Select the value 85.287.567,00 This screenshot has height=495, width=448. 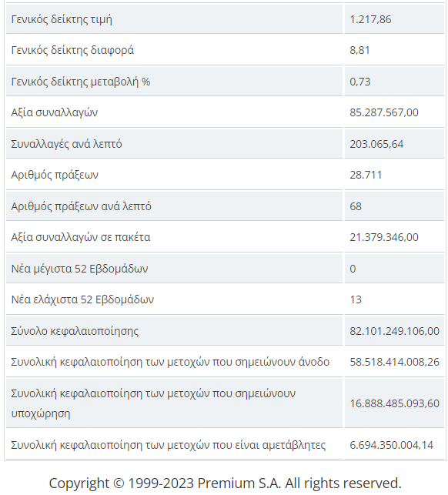point(384,112)
